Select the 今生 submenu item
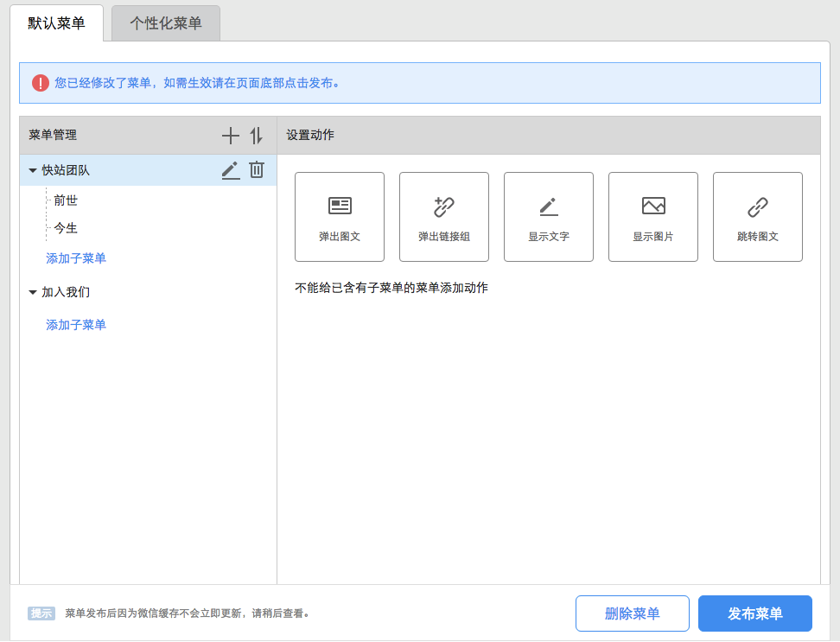Screen dimensions: 840x642 click(66, 228)
